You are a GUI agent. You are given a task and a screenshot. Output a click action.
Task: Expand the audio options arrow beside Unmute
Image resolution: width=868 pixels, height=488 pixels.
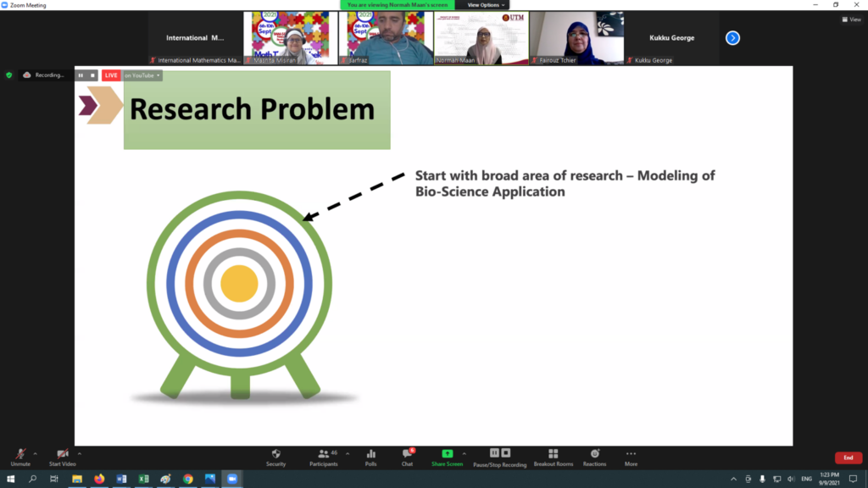[x=36, y=454]
